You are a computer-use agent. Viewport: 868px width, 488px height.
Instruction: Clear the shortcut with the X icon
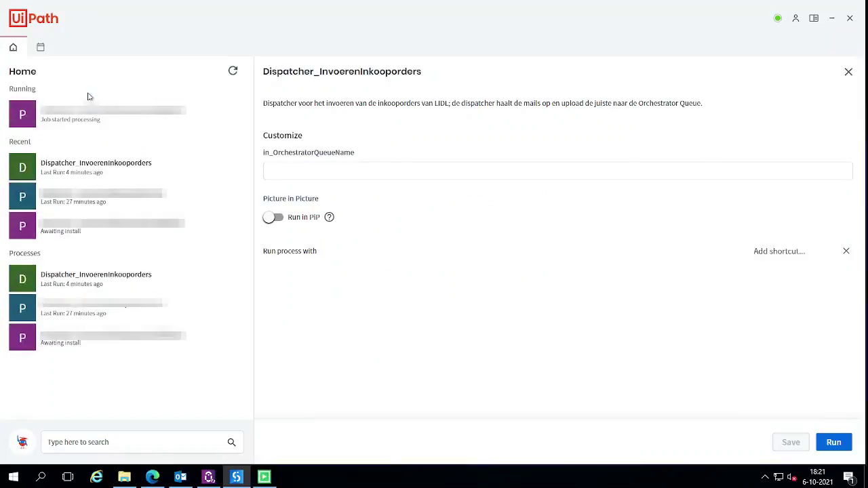[846, 251]
